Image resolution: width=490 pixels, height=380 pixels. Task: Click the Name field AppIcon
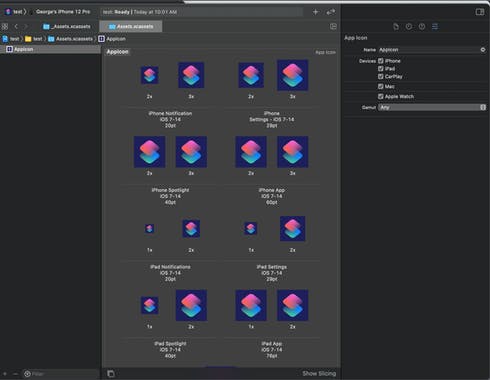429,50
